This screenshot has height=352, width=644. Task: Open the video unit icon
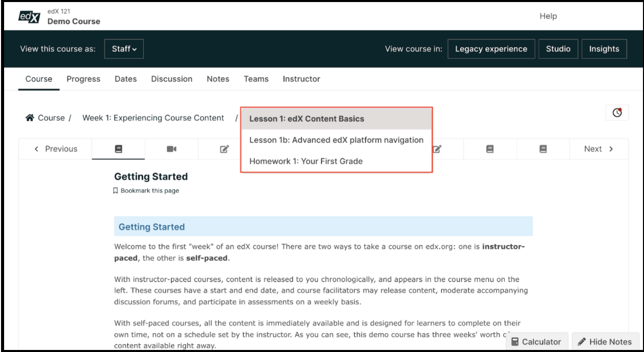(171, 149)
